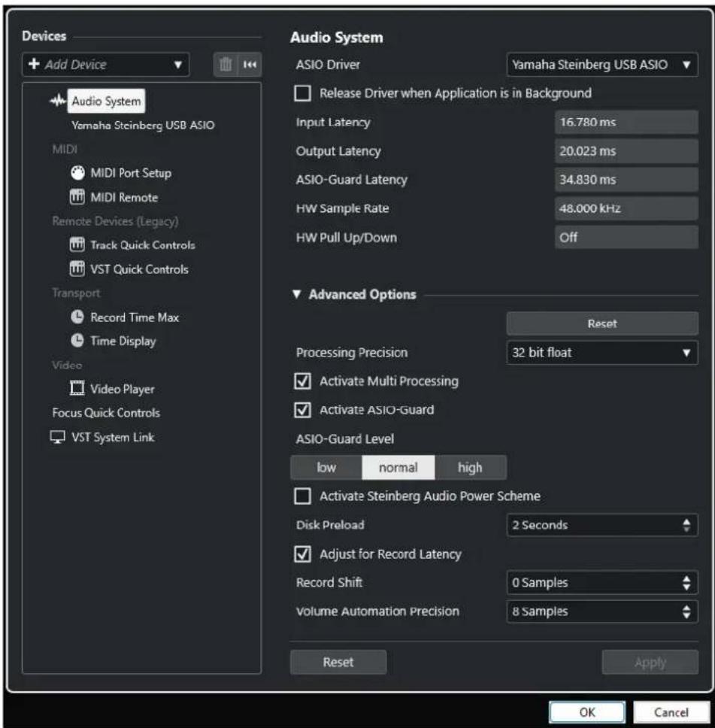Enable Release Driver when Application is in Background
The width and height of the screenshot is (715, 728).
coord(303,93)
